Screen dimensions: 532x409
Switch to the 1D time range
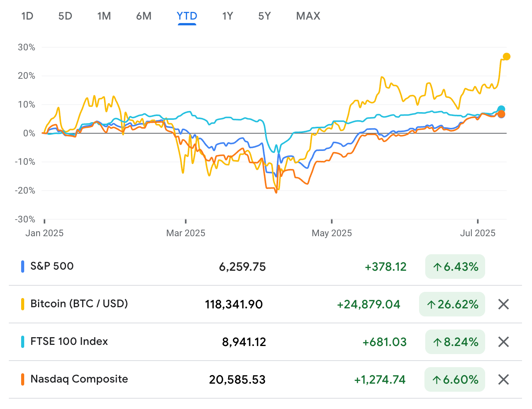(27, 16)
